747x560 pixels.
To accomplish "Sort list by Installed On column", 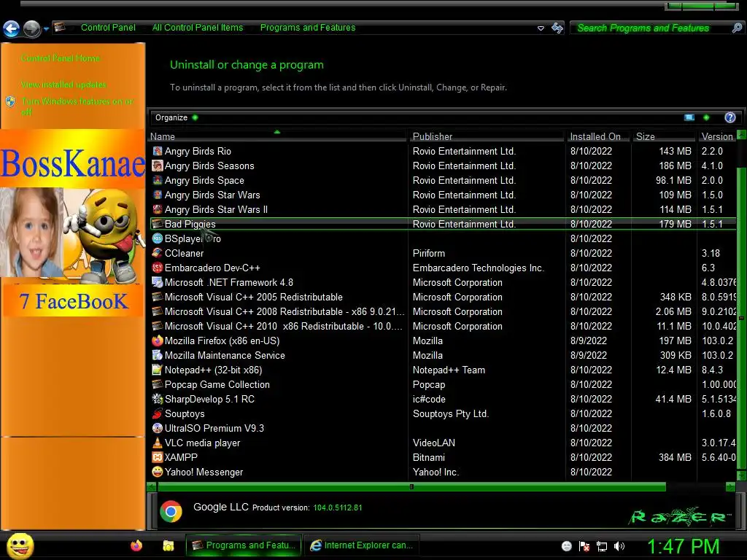I will (x=598, y=136).
